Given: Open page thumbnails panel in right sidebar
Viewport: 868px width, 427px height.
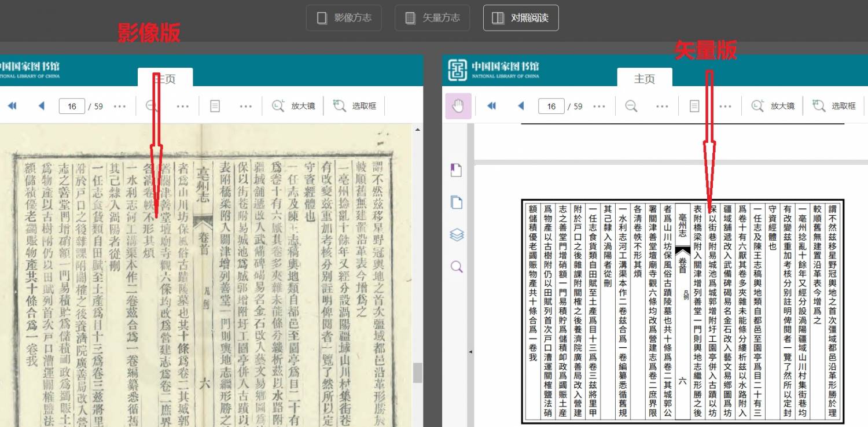Looking at the screenshot, I should (457, 202).
